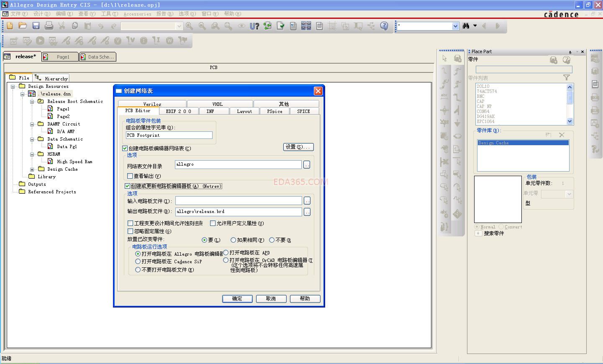Click the part filter funnel icon
603x364 pixels.
click(567, 78)
